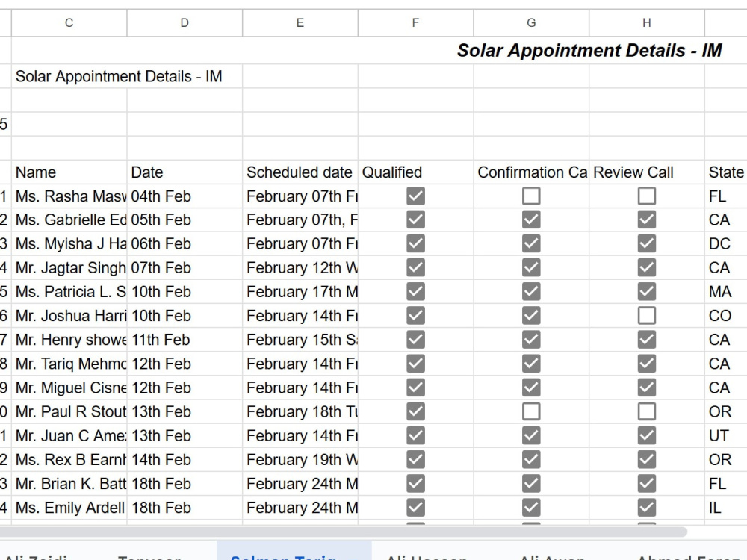This screenshot has width=747, height=560.
Task: Toggle Confirmation Call for Mr. Tariq Mehmo row
Action: [x=531, y=364]
